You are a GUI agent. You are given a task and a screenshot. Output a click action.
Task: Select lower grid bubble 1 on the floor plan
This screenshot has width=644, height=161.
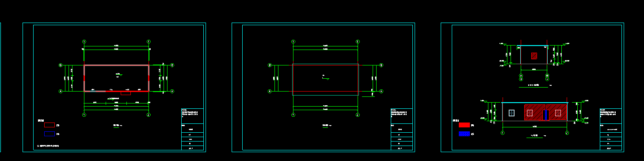pyautogui.click(x=84, y=115)
